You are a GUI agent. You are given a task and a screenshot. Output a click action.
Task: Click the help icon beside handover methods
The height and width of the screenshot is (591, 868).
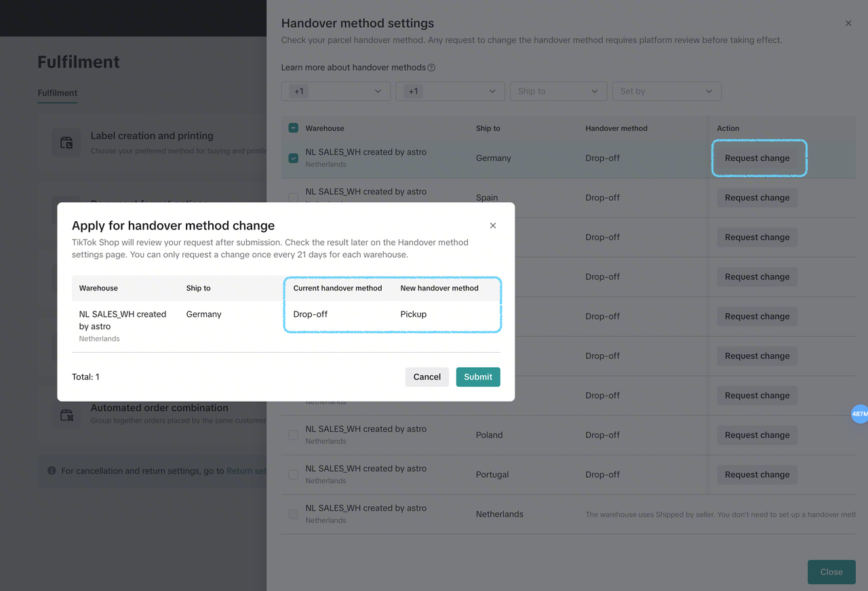pyautogui.click(x=431, y=68)
